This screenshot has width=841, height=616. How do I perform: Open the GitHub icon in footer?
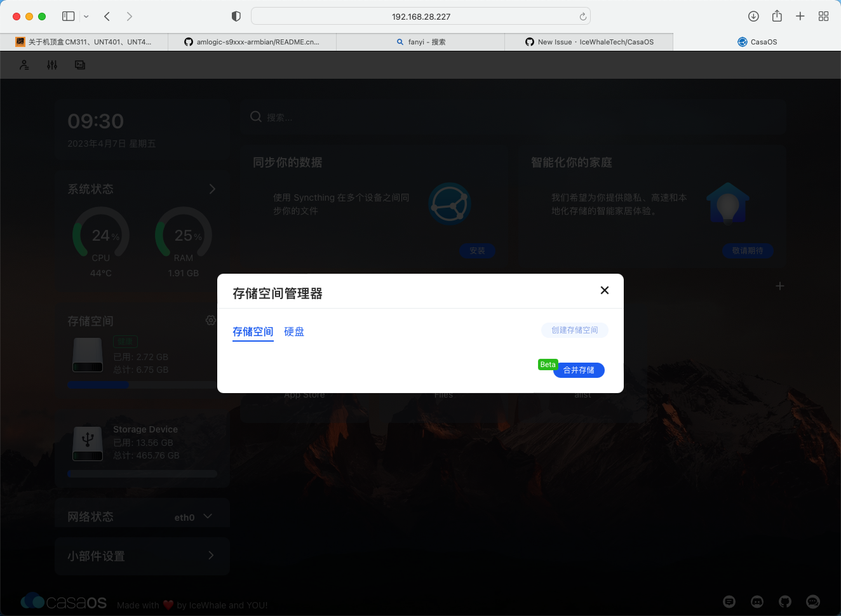(x=785, y=601)
